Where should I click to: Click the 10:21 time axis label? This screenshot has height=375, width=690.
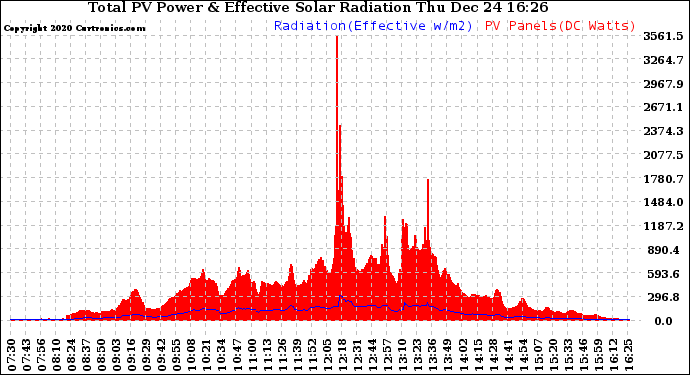[x=207, y=355]
